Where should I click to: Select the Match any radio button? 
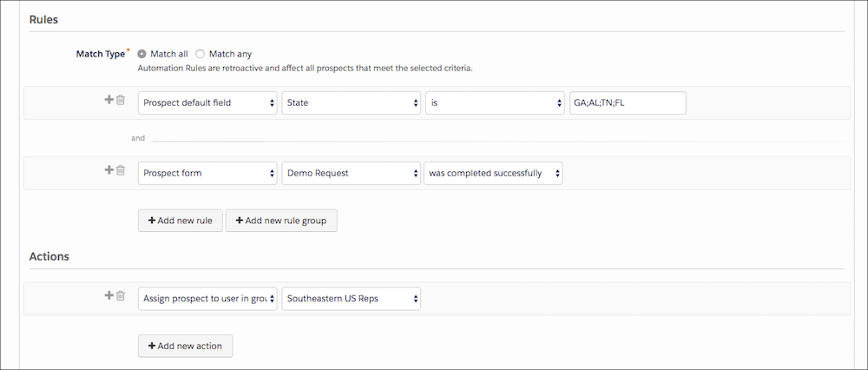point(201,54)
